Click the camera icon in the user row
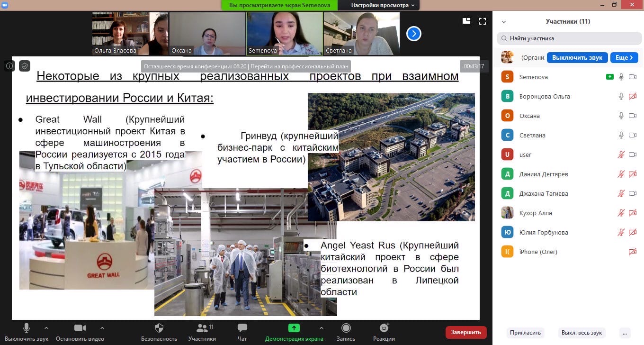 632,154
